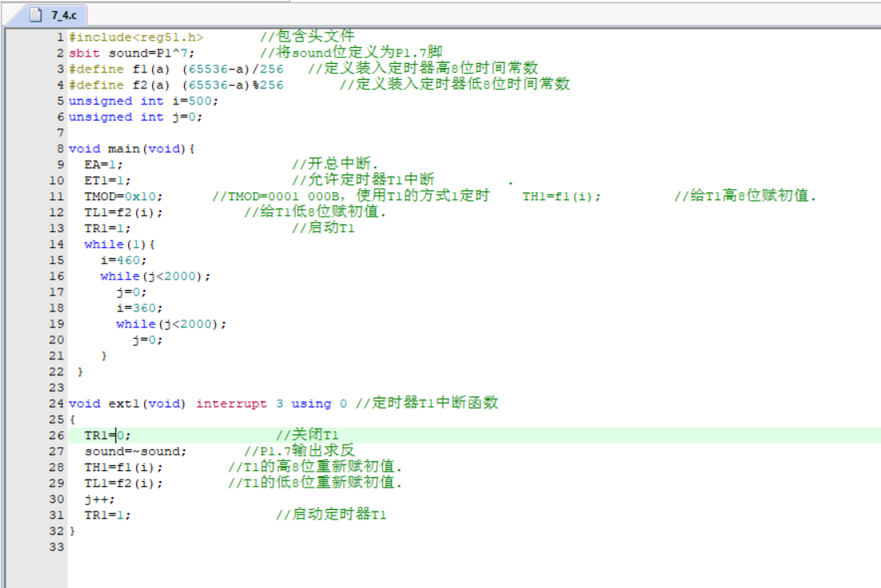The width and height of the screenshot is (881, 588).
Task: Click line number 1 in the gutter
Action: pyautogui.click(x=60, y=37)
